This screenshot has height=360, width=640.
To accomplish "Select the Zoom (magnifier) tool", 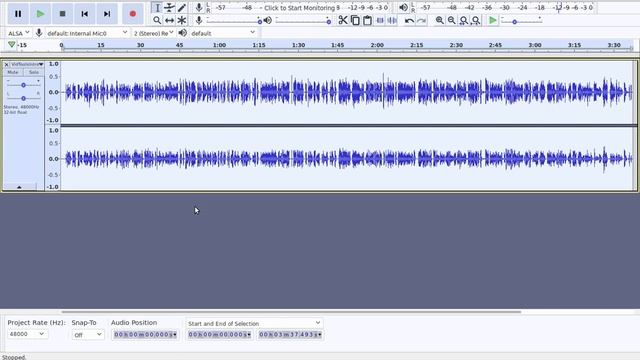I will pyautogui.click(x=157, y=20).
